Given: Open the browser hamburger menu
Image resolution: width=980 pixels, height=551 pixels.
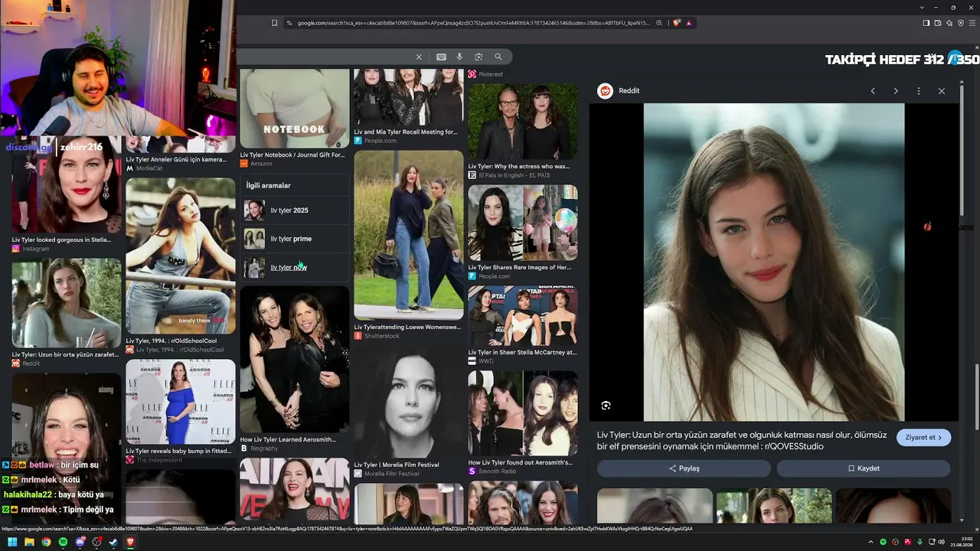Looking at the screenshot, I should pos(972,23).
